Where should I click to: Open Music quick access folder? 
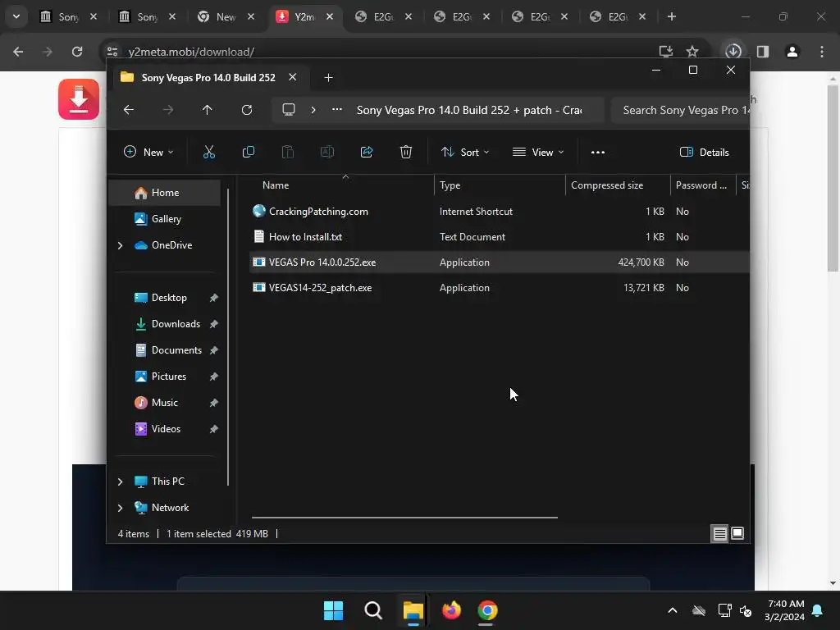pyautogui.click(x=164, y=402)
